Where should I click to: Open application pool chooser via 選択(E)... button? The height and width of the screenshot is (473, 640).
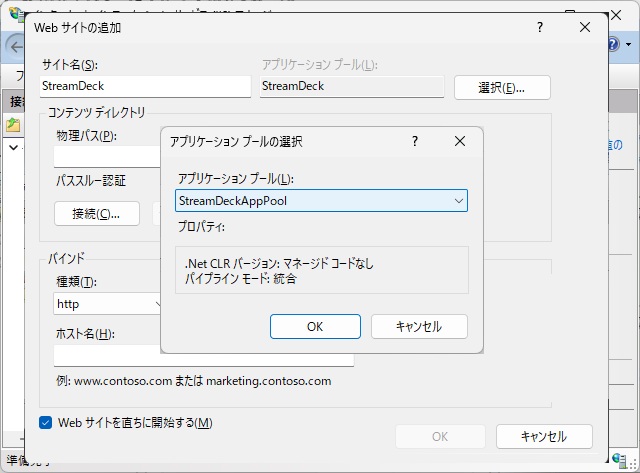[x=502, y=87]
